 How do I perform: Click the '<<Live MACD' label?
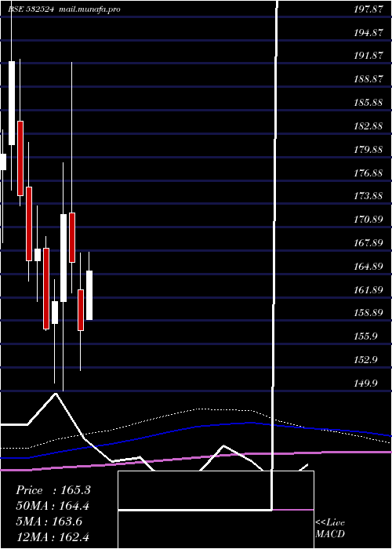tap(330, 529)
